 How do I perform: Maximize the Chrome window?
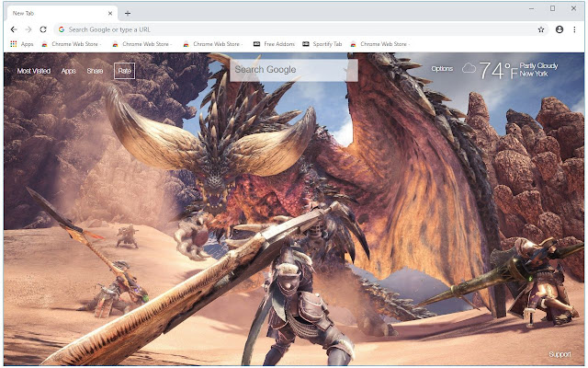(x=552, y=8)
